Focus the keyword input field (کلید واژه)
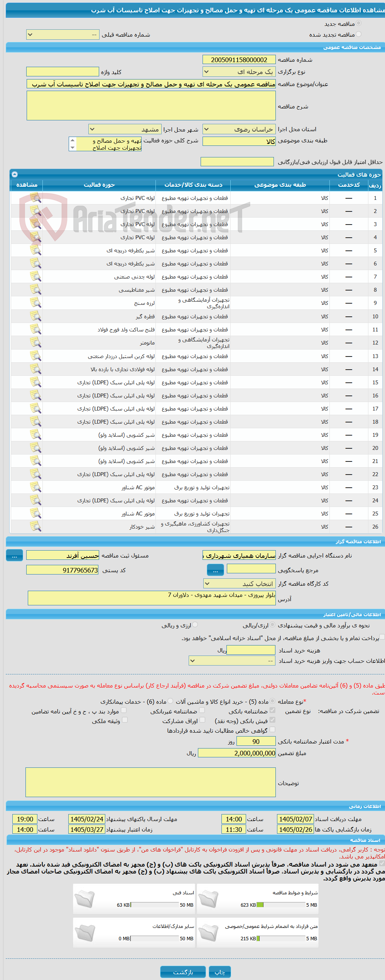This screenshot has width=385, height=980. tap(62, 72)
